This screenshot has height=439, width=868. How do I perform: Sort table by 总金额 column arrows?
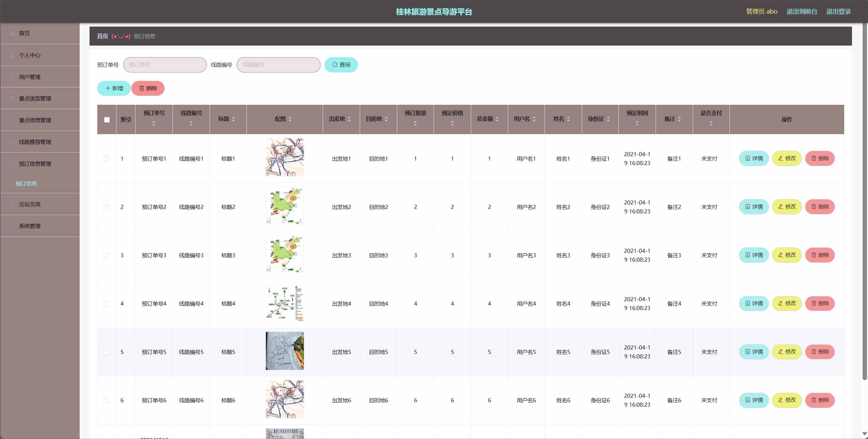[497, 119]
